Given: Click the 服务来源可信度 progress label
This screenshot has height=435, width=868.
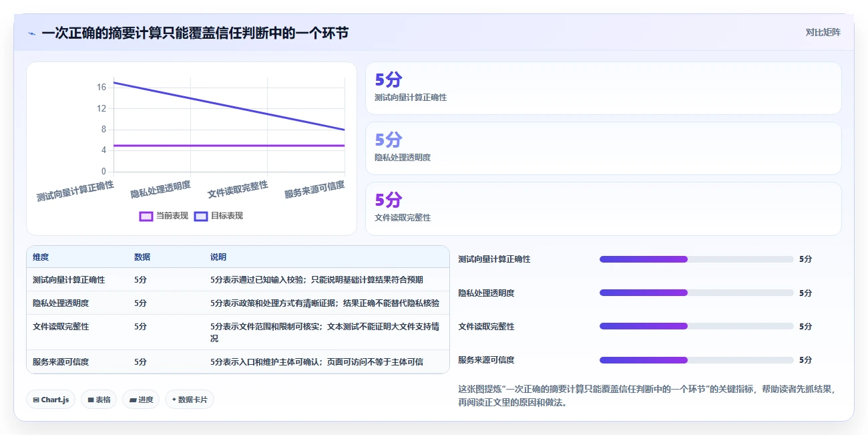Looking at the screenshot, I should (486, 360).
